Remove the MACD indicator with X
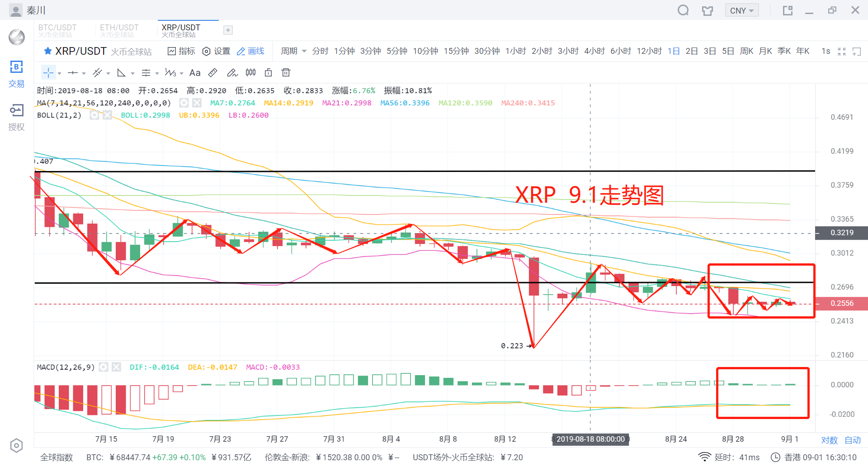Viewport: 868px width, 467px height. [116, 367]
